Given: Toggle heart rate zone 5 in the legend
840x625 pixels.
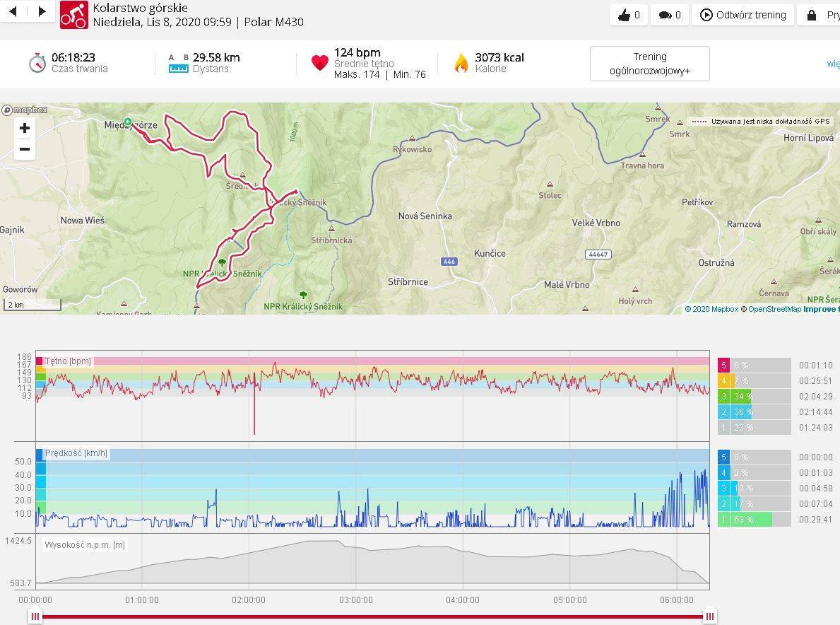Looking at the screenshot, I should [723, 366].
